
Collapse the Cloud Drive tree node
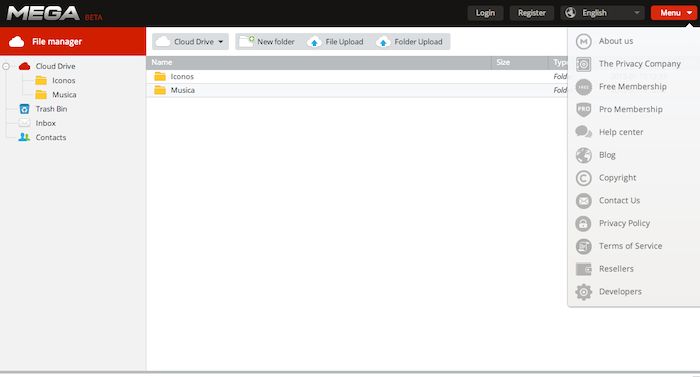6,66
